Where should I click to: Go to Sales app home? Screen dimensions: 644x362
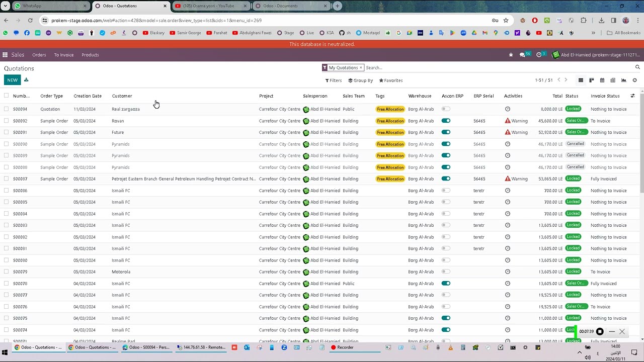(x=18, y=55)
